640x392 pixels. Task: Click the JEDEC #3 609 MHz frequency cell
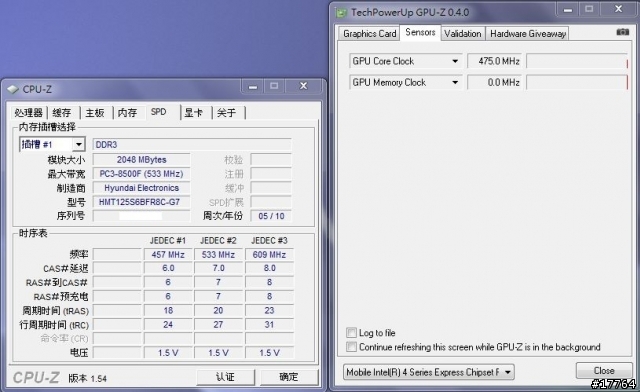(269, 254)
